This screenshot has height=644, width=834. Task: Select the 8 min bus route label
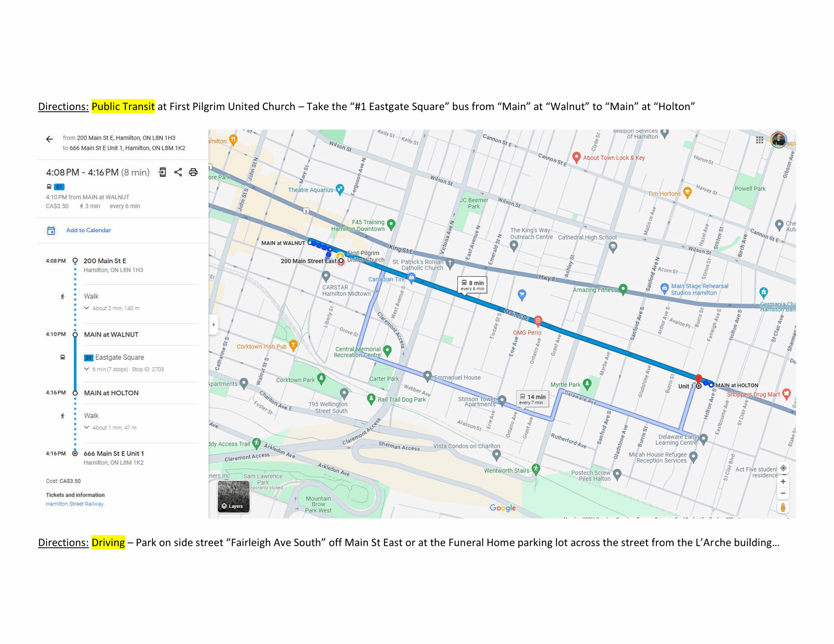pyautogui.click(x=472, y=285)
